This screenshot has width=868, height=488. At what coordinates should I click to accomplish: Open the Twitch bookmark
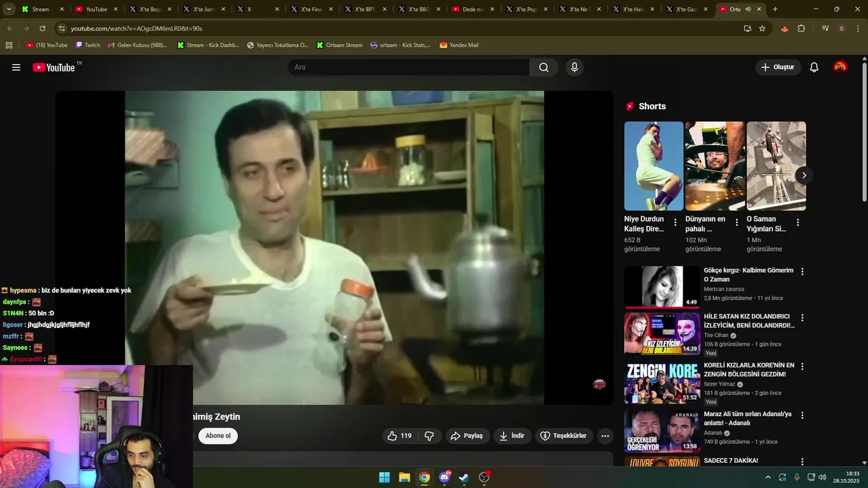(87, 45)
